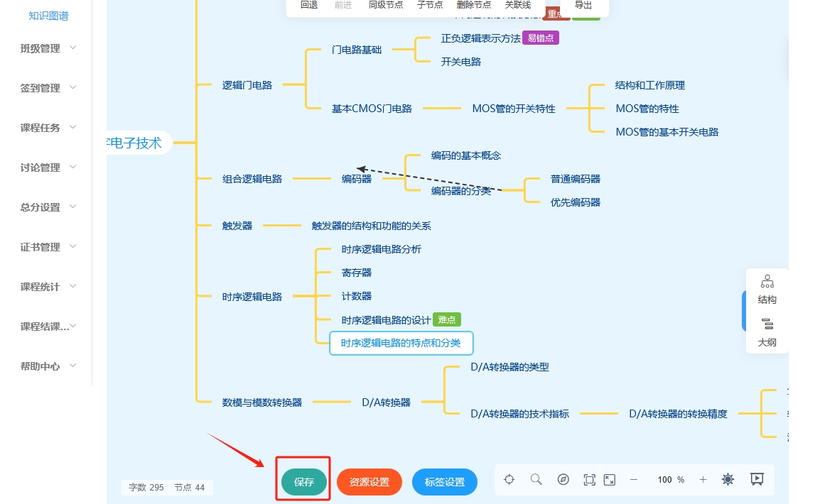Viewport: 815px width, 504px height.
Task: Expand the 签到管理 sidebar menu
Action: pos(48,88)
